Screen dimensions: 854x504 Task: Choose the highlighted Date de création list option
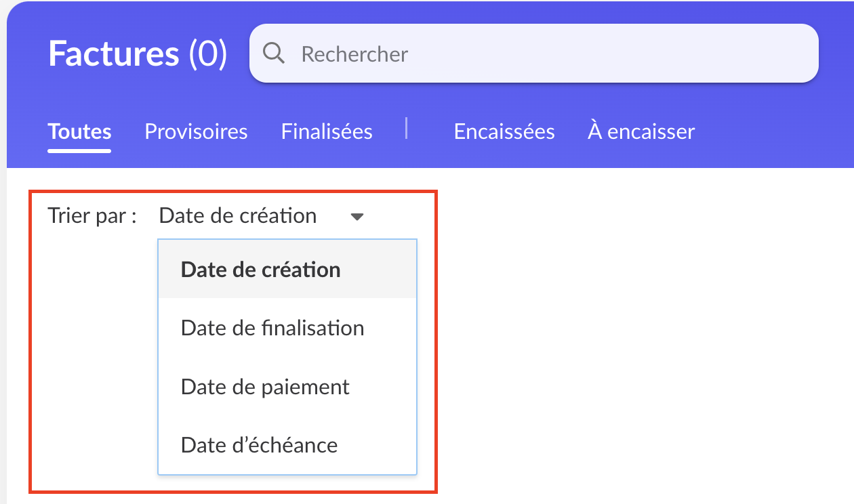click(x=287, y=269)
